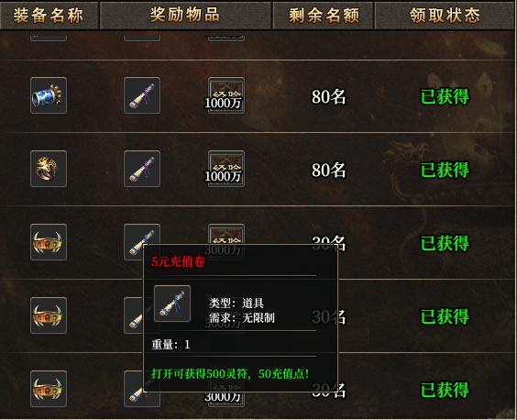Click the blue bracer equipment icon
517x420 pixels.
click(x=49, y=95)
